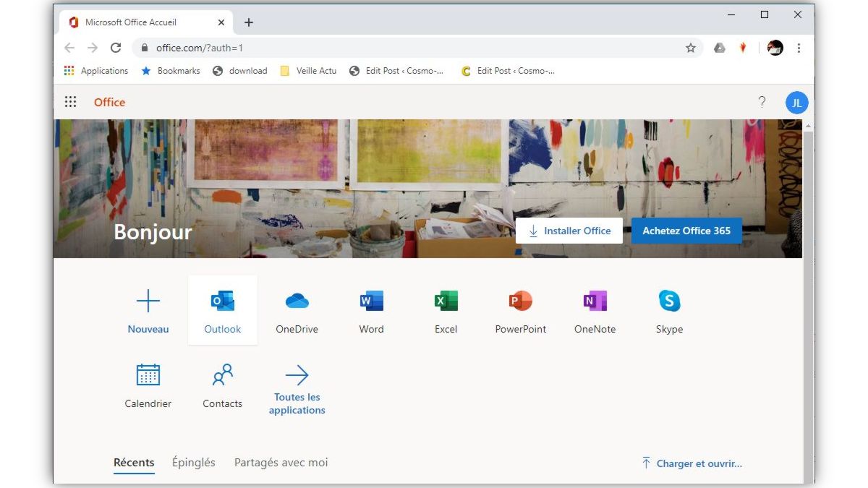The image size is (868, 488).
Task: Open the Excel app
Action: point(446,301)
